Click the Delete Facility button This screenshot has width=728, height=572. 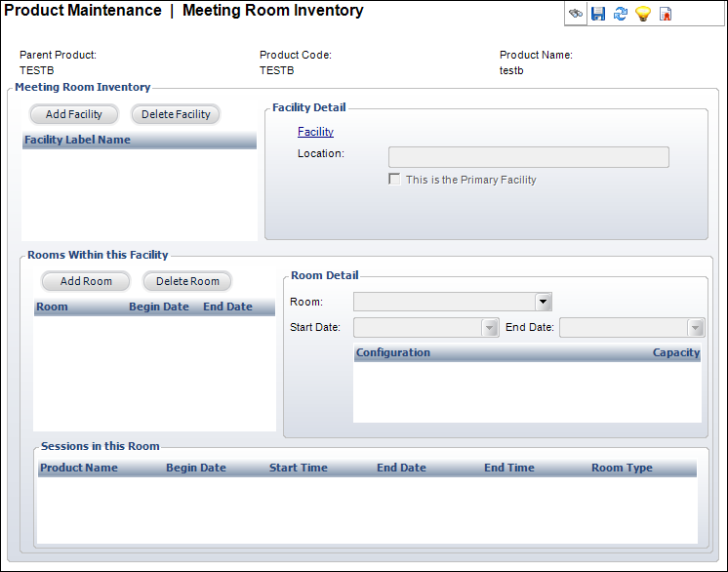tap(176, 114)
